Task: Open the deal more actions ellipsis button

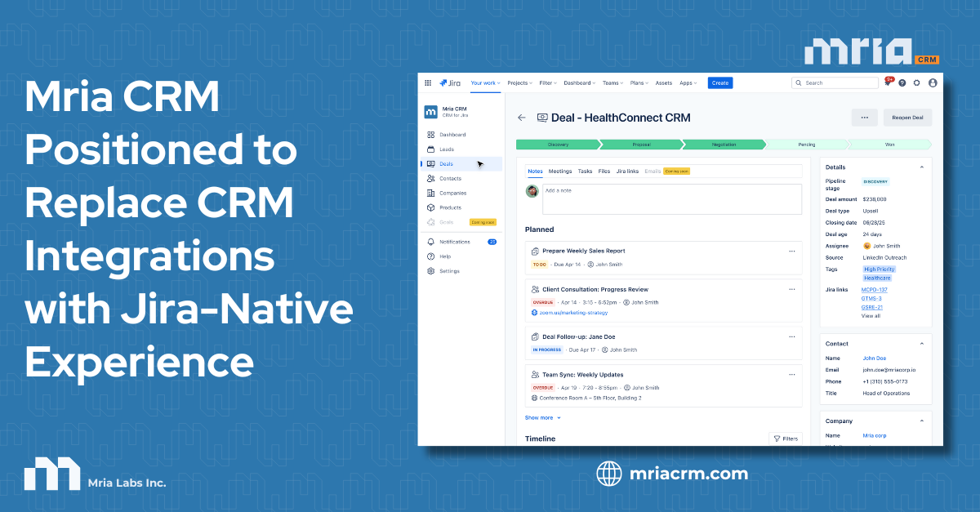Action: pos(864,118)
